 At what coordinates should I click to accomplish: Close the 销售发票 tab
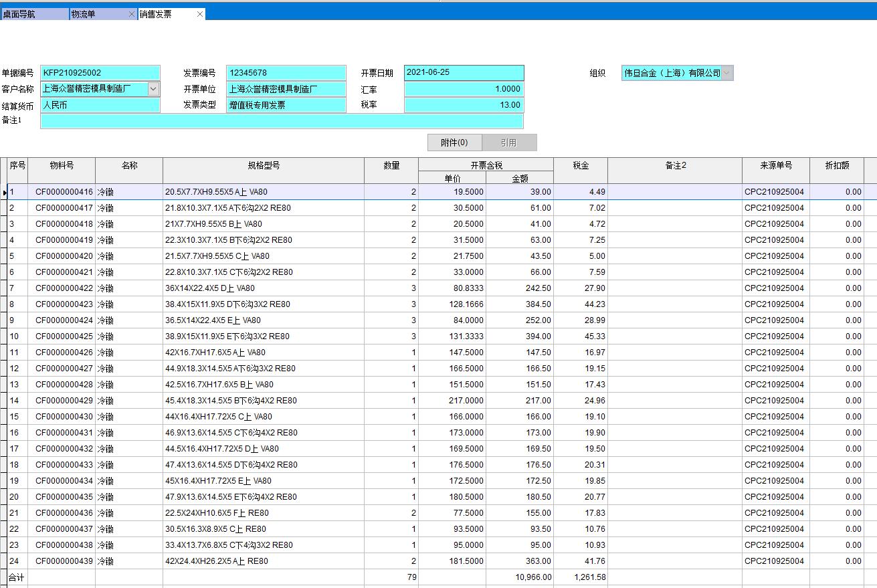200,14
